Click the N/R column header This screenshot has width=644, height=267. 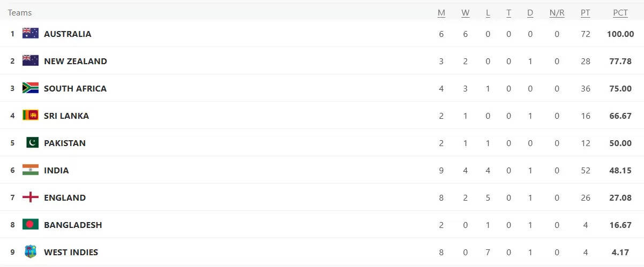click(x=557, y=13)
